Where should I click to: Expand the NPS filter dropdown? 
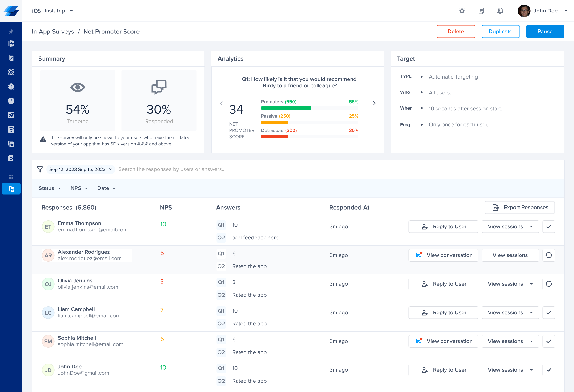[x=79, y=188]
